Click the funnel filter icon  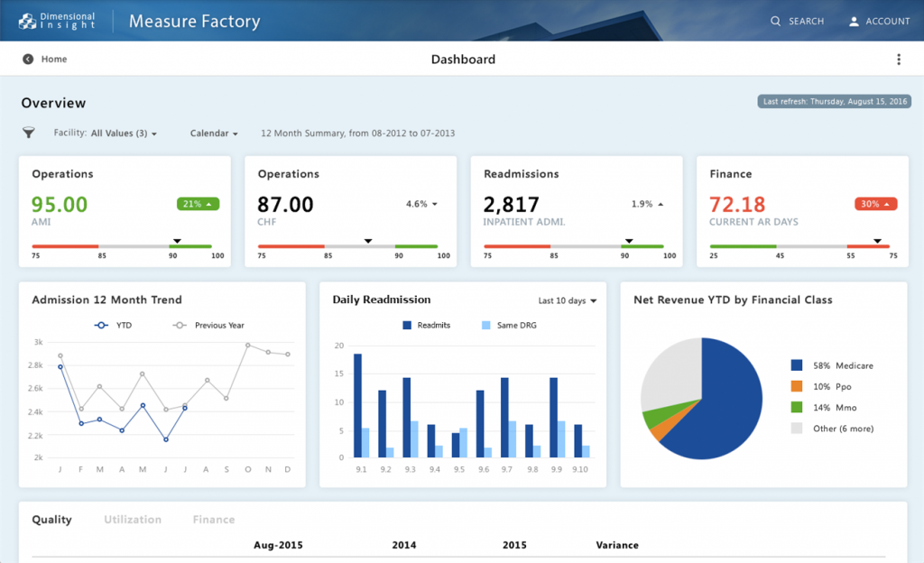click(29, 134)
